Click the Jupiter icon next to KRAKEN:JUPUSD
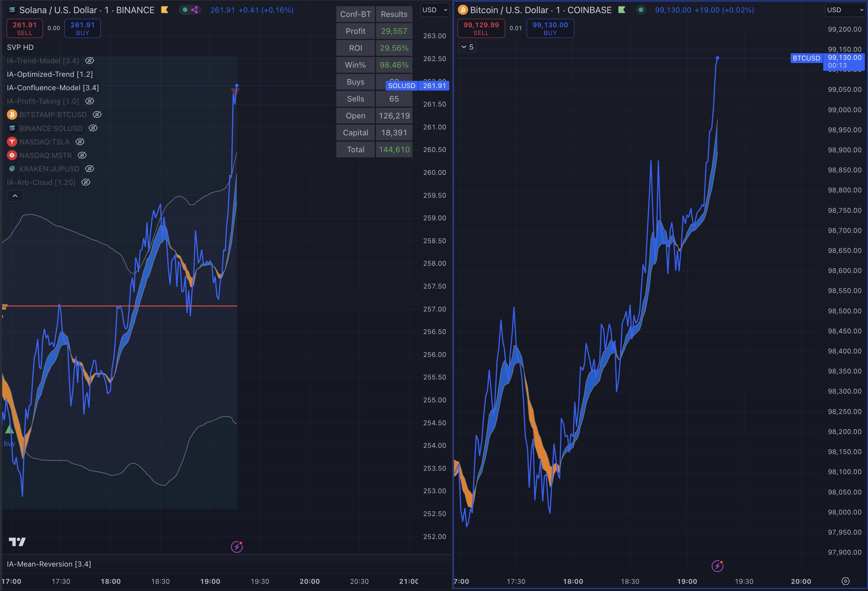The height and width of the screenshot is (591, 868). pos(12,169)
